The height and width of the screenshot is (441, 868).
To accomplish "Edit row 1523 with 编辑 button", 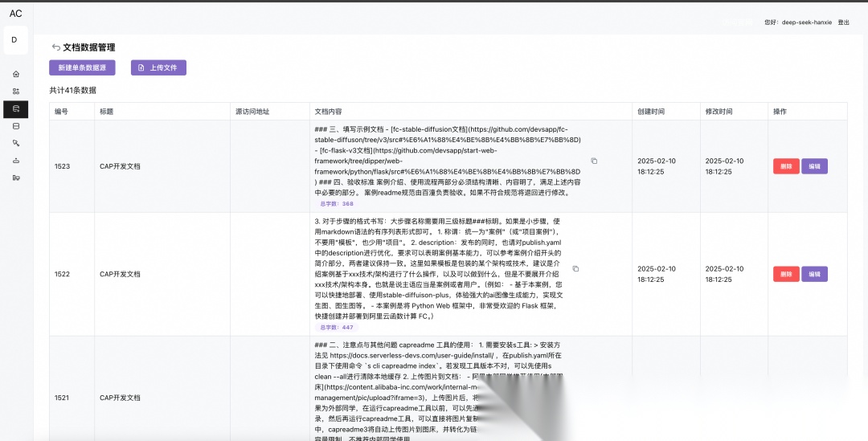I will pyautogui.click(x=814, y=166).
